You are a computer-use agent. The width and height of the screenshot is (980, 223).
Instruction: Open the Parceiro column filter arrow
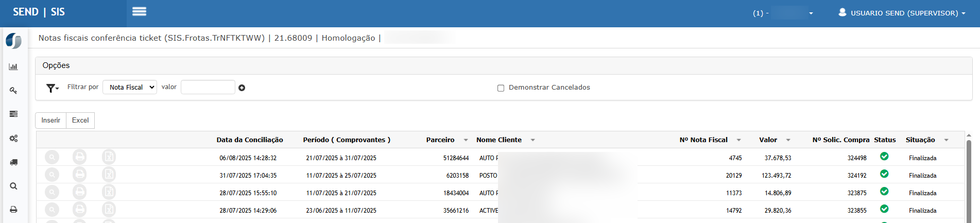pyautogui.click(x=466, y=140)
